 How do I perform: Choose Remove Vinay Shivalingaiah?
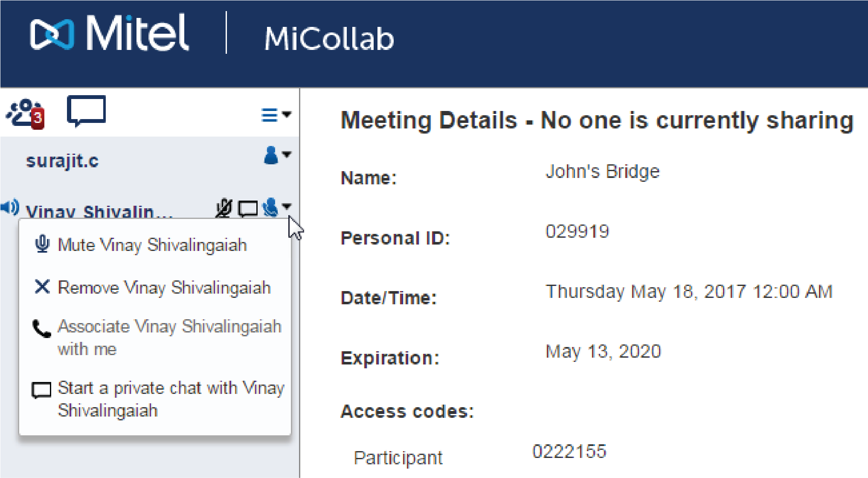tap(164, 288)
